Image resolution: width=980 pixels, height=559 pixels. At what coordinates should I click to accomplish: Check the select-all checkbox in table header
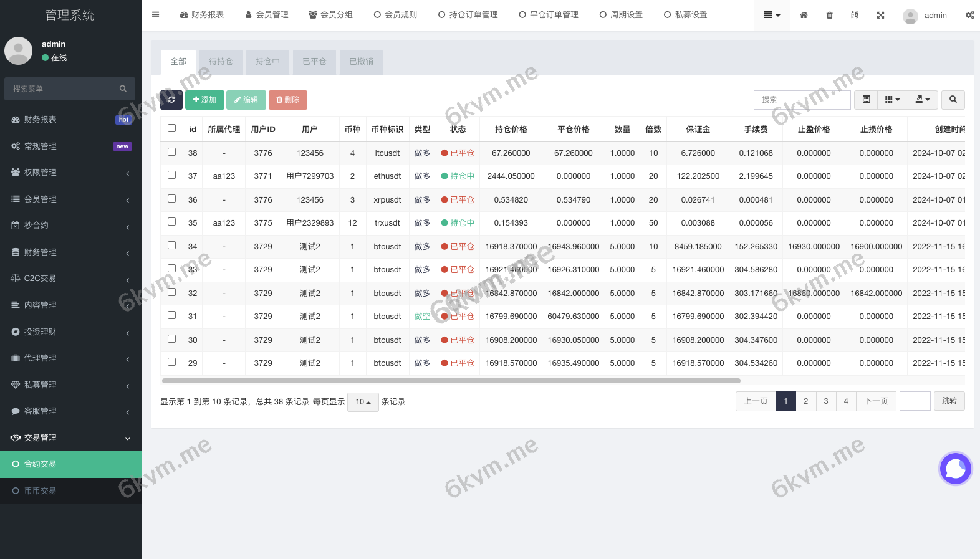[172, 128]
